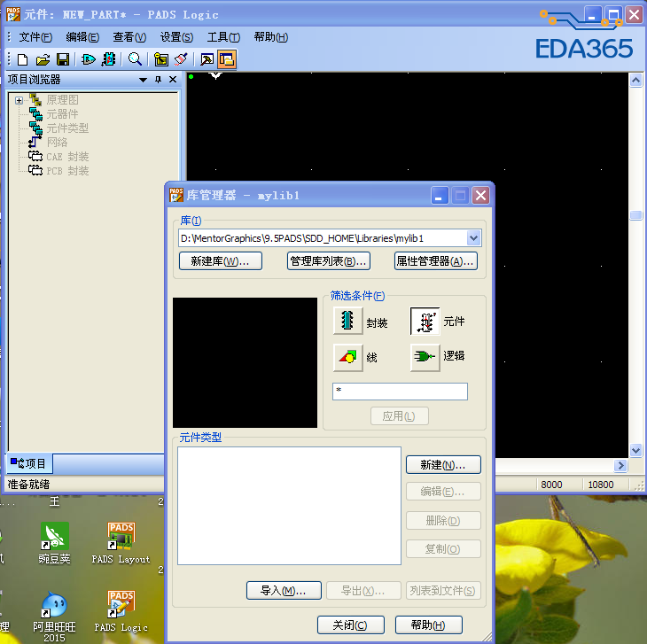Open the PADS Logic desktop shortcut
Image resolution: width=647 pixels, height=644 pixels.
[121, 611]
